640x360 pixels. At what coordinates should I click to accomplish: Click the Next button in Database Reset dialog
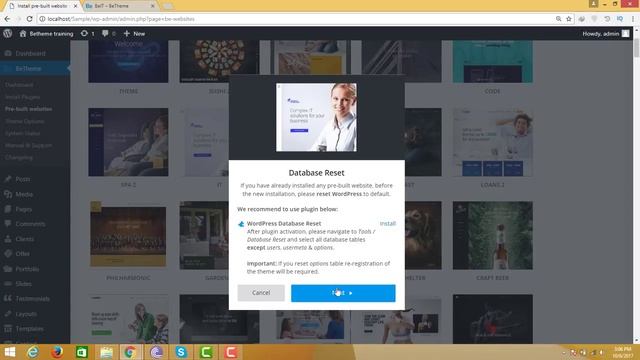point(343,293)
